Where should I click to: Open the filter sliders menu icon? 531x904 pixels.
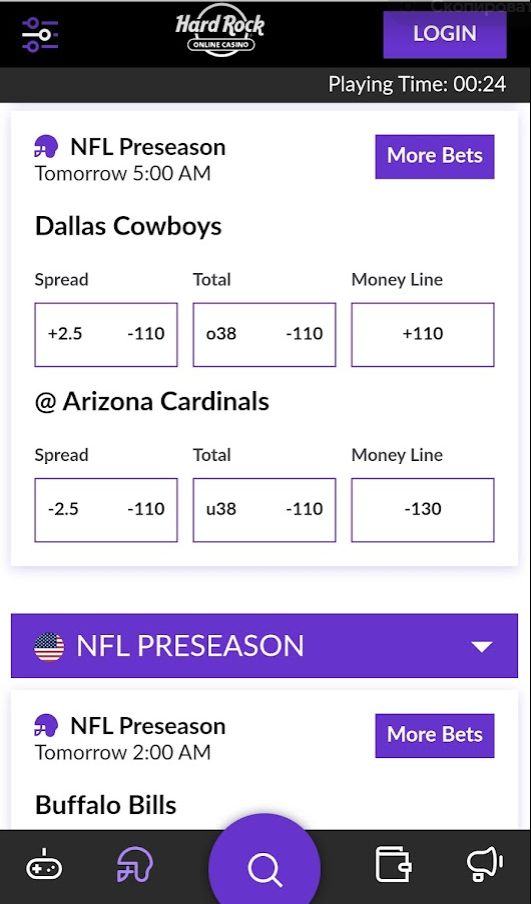click(x=40, y=35)
